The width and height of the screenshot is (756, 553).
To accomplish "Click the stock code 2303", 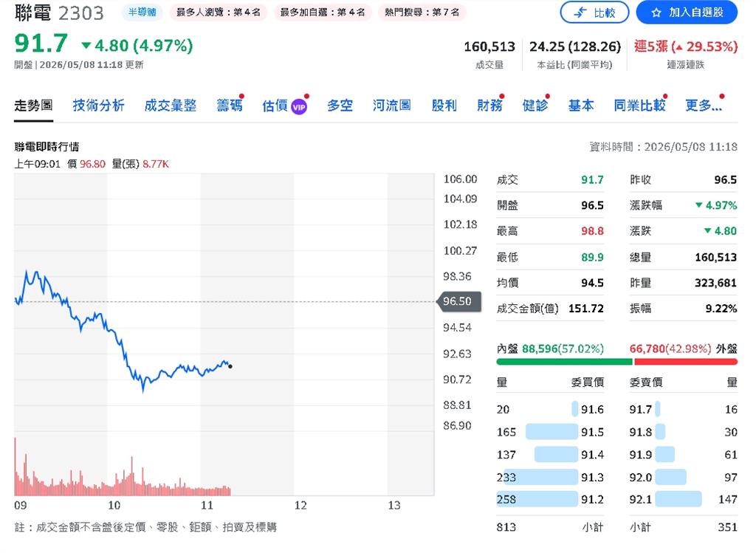I will click(x=81, y=13).
